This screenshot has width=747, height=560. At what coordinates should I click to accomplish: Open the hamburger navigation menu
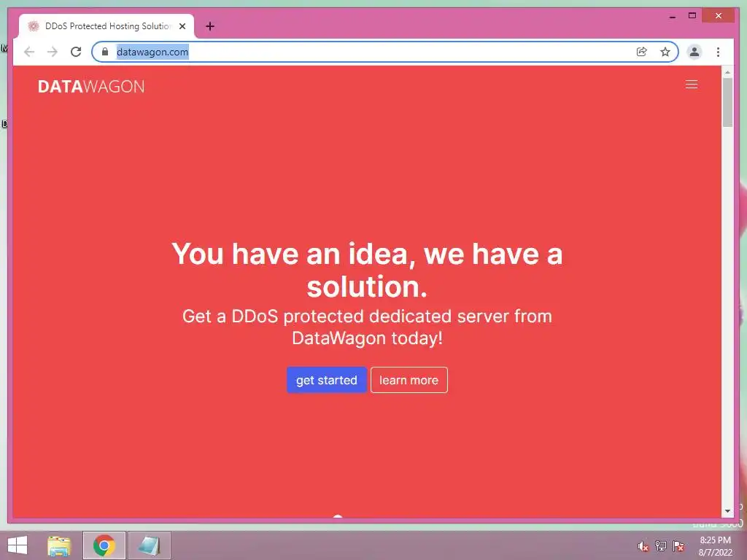click(692, 85)
